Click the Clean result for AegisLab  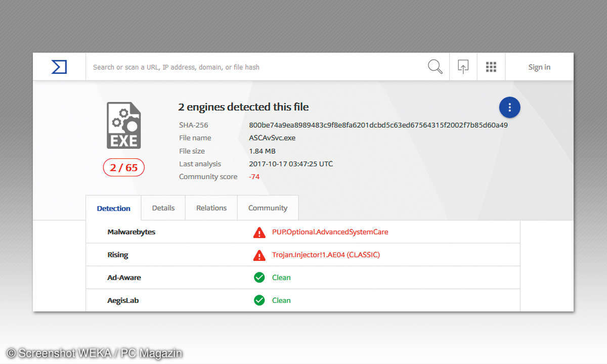pyautogui.click(x=281, y=300)
